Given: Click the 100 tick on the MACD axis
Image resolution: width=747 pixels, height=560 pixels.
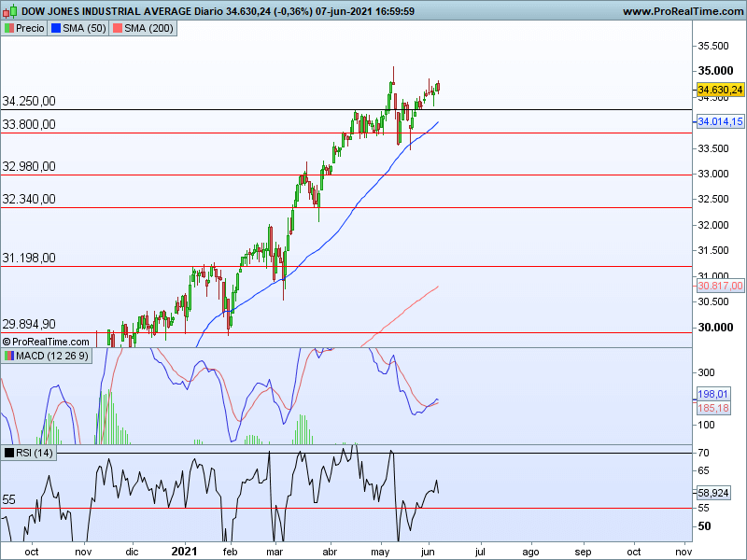Looking at the screenshot, I should 706,425.
